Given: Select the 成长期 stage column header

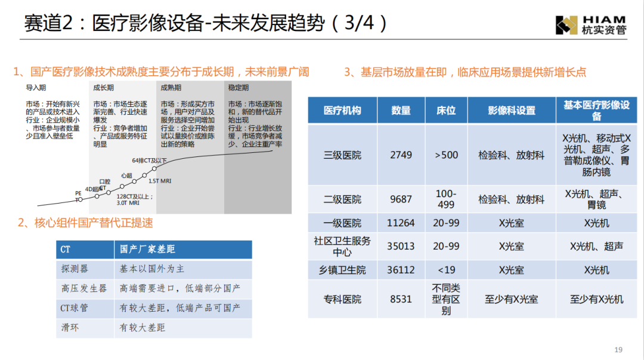Looking at the screenshot, I should pos(103,88).
